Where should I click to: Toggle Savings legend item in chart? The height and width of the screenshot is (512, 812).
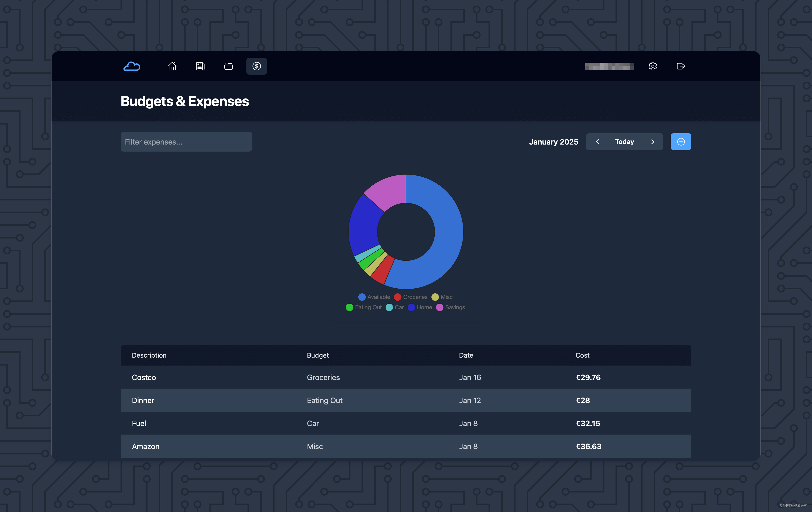455,307
